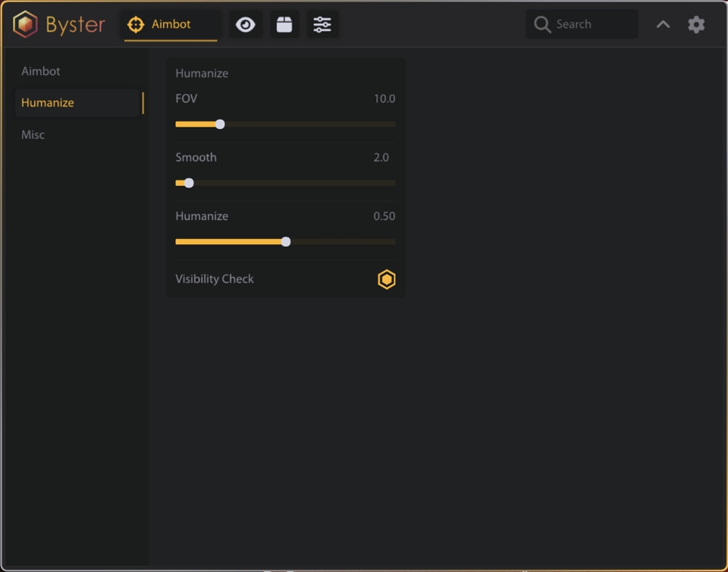Click the Byster hexagon logo icon
Image resolution: width=728 pixels, height=572 pixels.
coord(25,24)
